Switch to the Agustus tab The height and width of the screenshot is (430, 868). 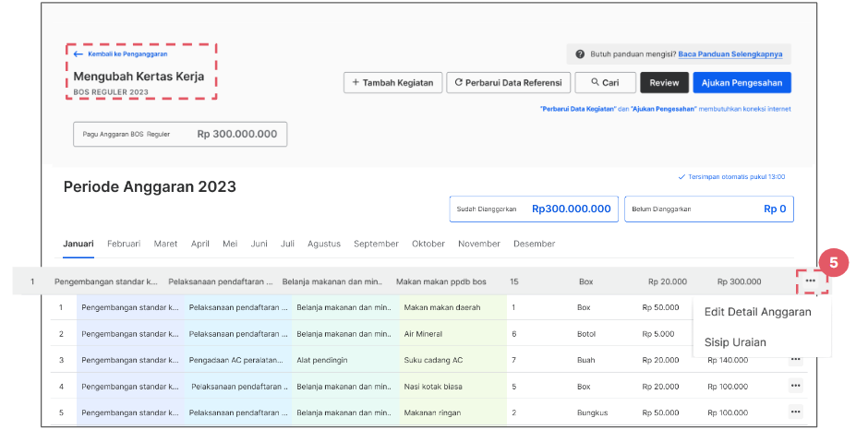coord(324,244)
